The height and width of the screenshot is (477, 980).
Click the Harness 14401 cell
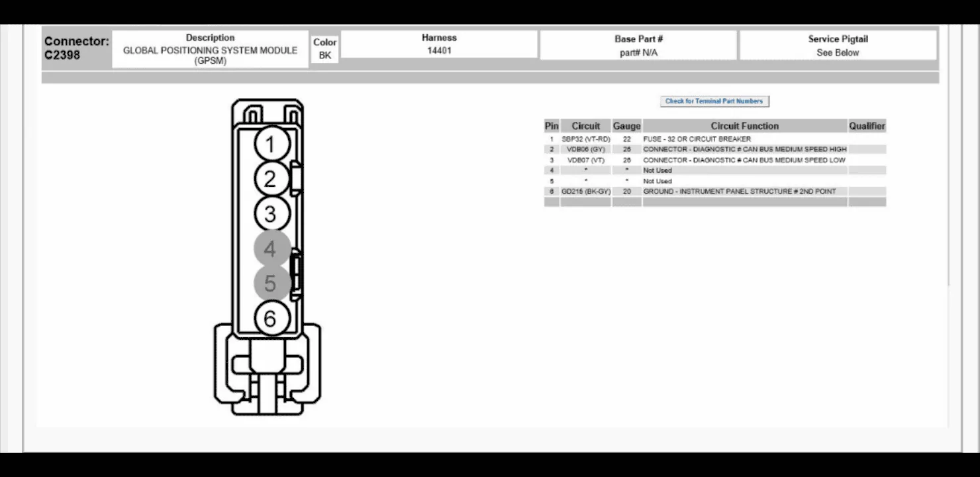tap(439, 44)
